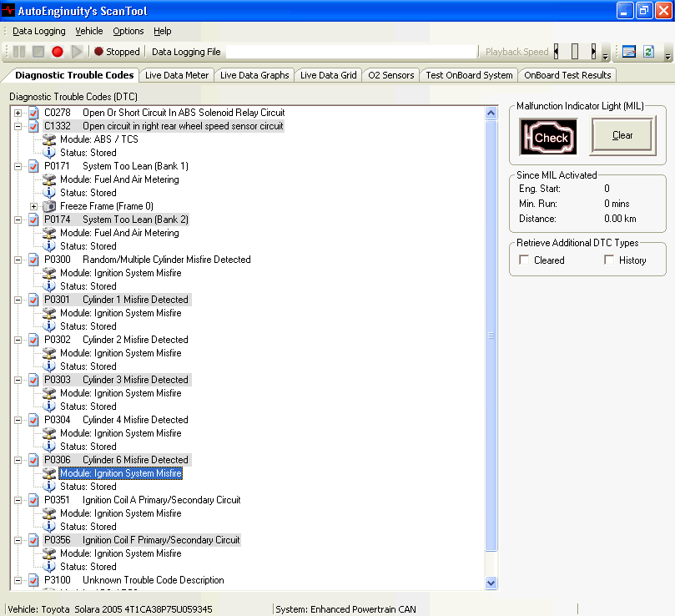The height and width of the screenshot is (616, 675).
Task: Click the Check engine MIL indicator icon
Action: (547, 137)
